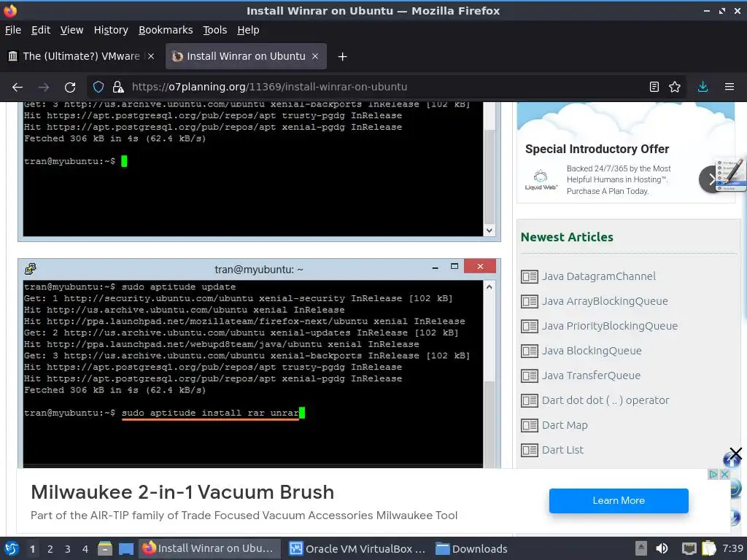Reload the current page

[70, 87]
